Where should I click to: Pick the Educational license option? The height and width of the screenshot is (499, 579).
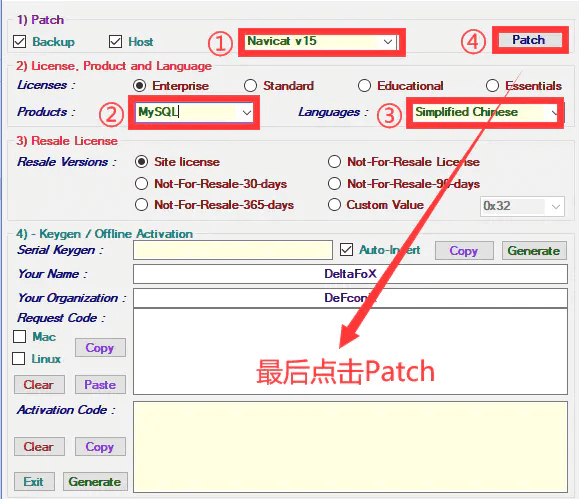tap(364, 86)
